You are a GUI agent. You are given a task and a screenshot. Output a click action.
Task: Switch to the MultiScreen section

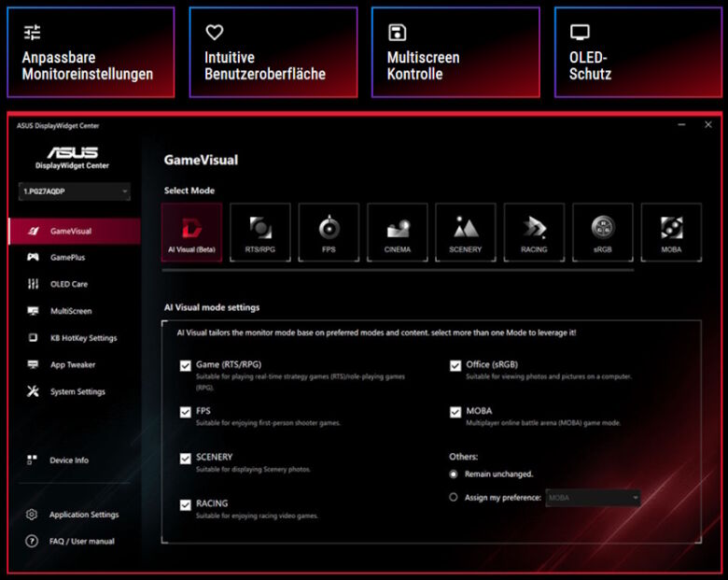coord(75,311)
